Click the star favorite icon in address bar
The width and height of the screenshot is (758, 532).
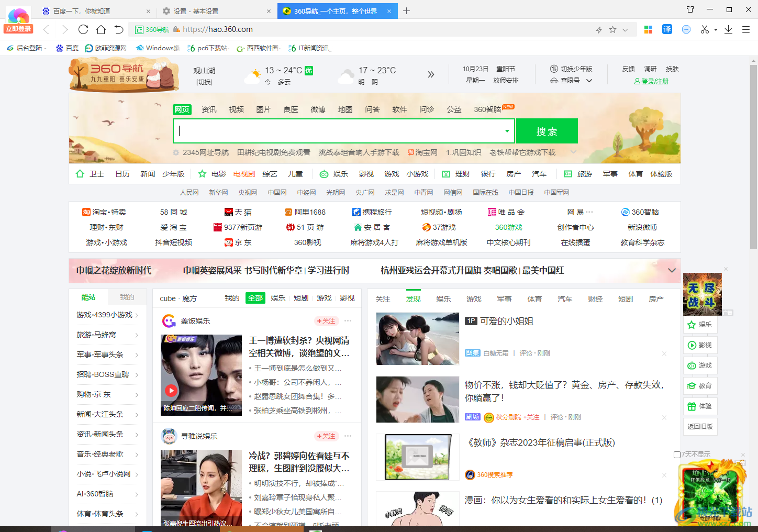click(612, 30)
